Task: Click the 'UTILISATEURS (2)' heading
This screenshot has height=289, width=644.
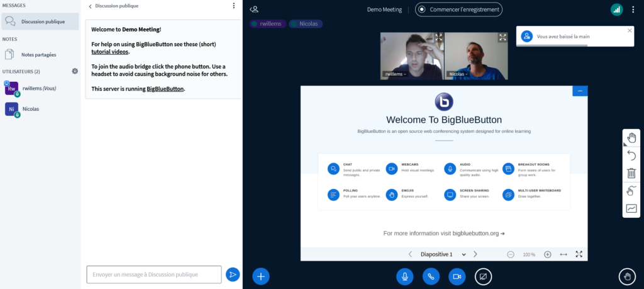Action: tap(21, 72)
